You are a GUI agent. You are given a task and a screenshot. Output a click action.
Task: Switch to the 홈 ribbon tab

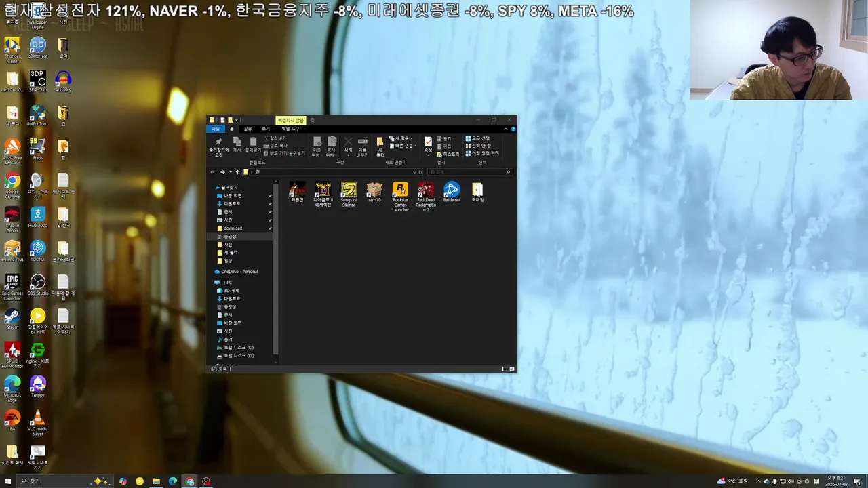tap(232, 129)
